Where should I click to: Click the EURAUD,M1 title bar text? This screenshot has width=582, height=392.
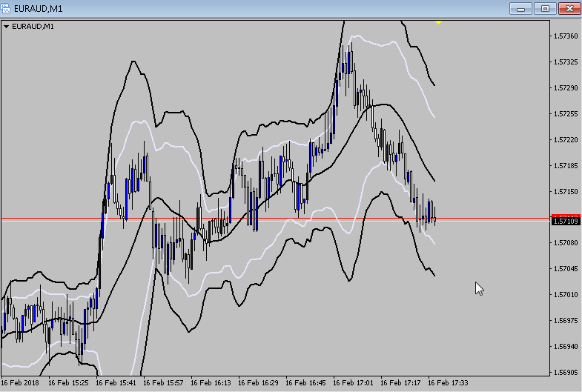tap(39, 9)
